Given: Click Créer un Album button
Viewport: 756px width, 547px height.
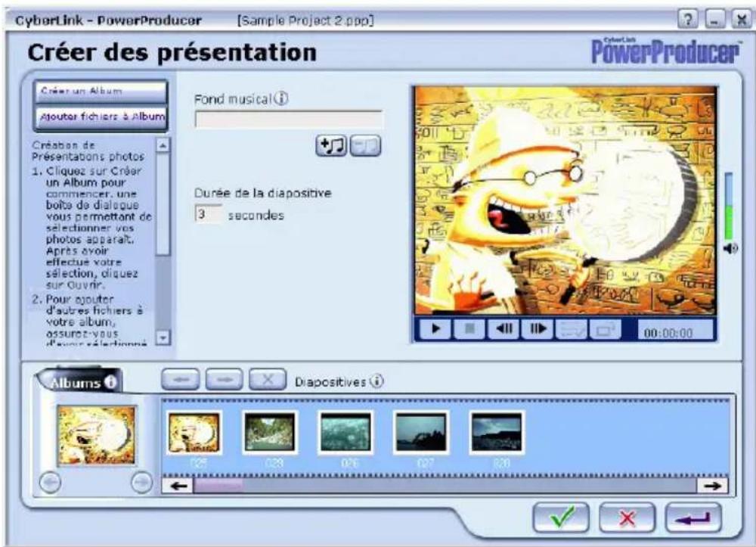Looking at the screenshot, I should tap(101, 92).
